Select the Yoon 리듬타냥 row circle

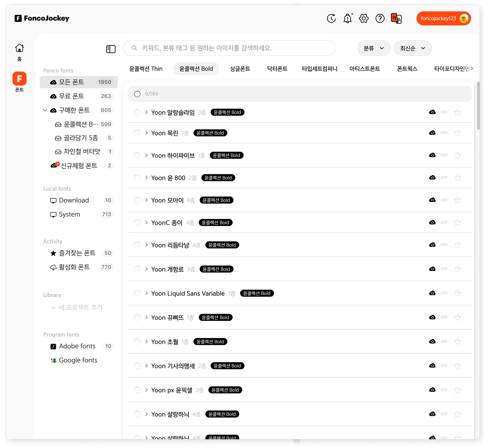coord(137,245)
